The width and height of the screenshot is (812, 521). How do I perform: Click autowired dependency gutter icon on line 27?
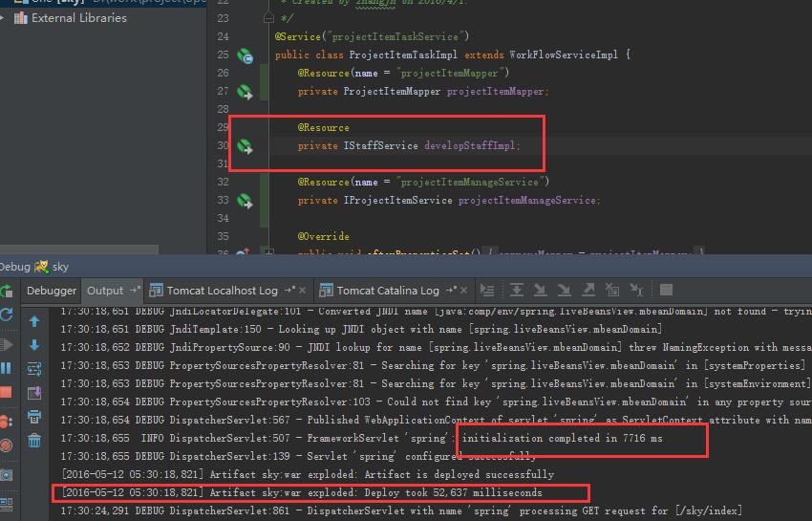(245, 92)
